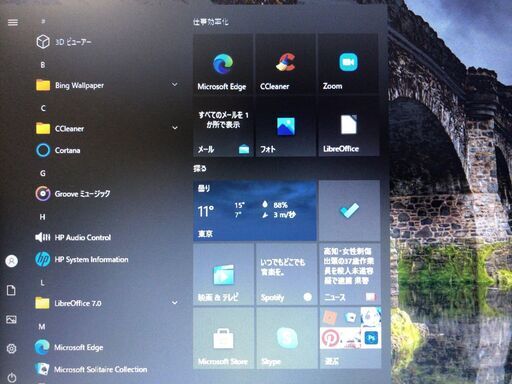Launch the LibreOffice tile

tap(348, 126)
